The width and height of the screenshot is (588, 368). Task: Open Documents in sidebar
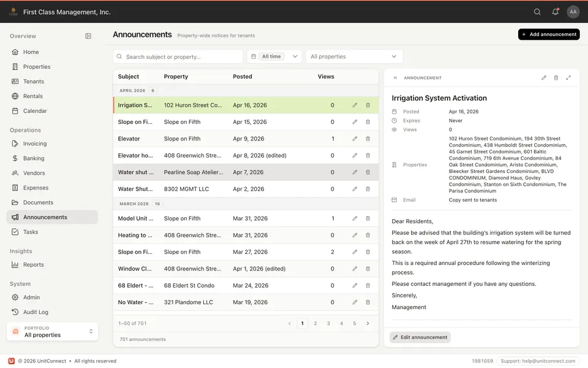coord(52,202)
